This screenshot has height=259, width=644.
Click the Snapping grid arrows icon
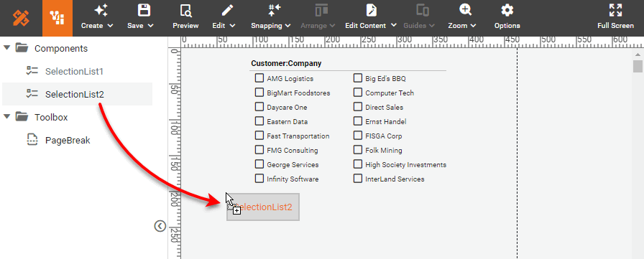point(275,10)
